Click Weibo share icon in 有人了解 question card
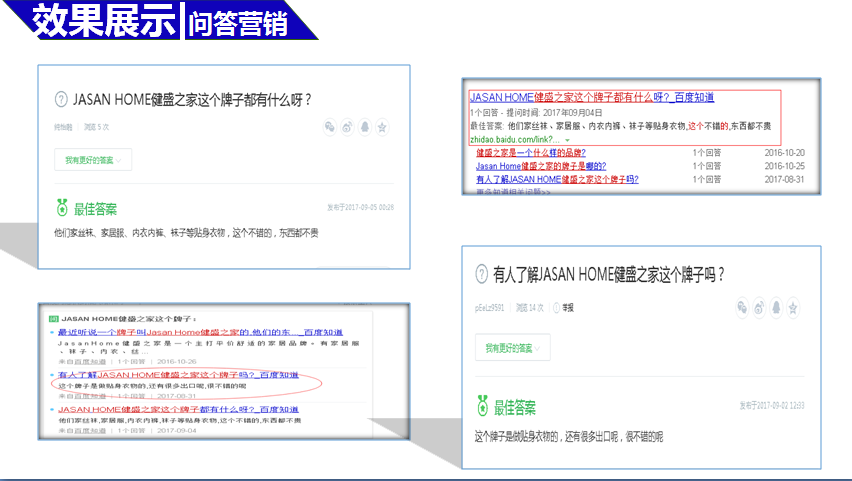Viewport: 852px width, 481px height. pos(759,308)
